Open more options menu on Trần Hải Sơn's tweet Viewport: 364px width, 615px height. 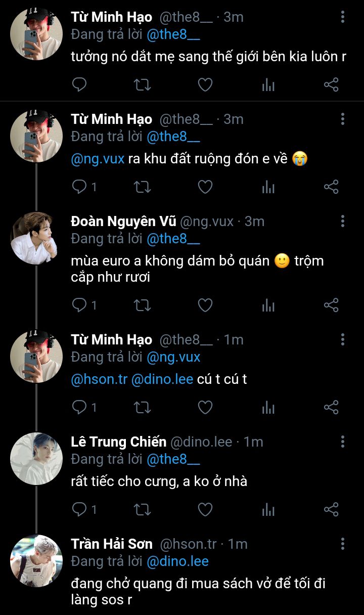point(343,544)
